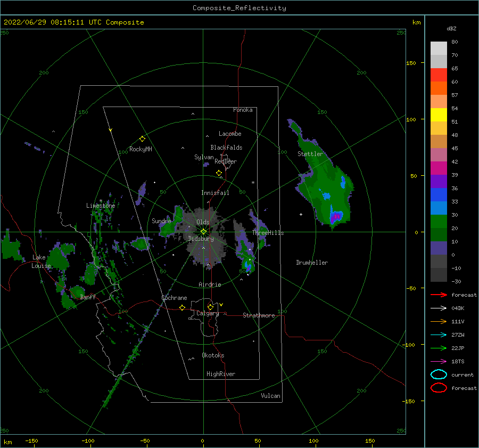Click the yellow diamond marker below RedDeer

tap(219, 173)
